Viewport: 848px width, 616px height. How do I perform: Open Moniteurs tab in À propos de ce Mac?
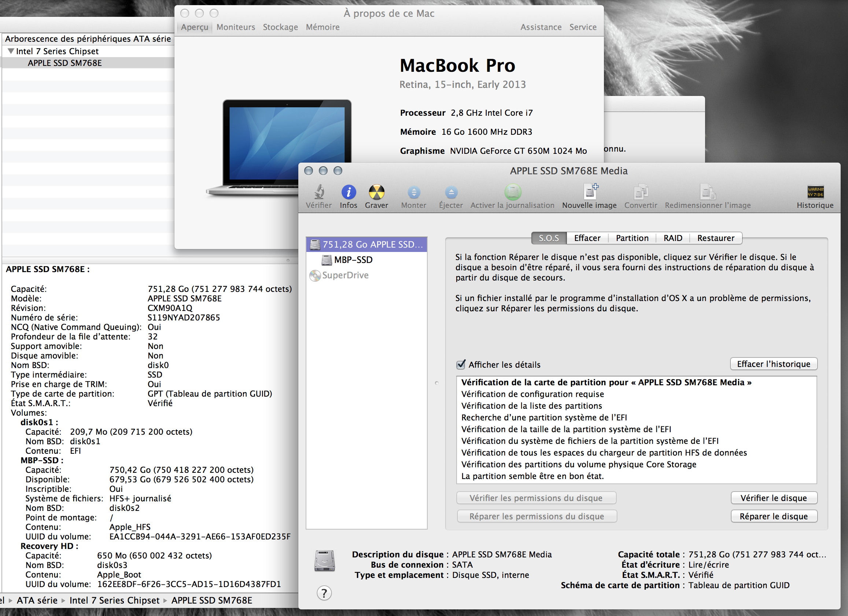(x=236, y=27)
